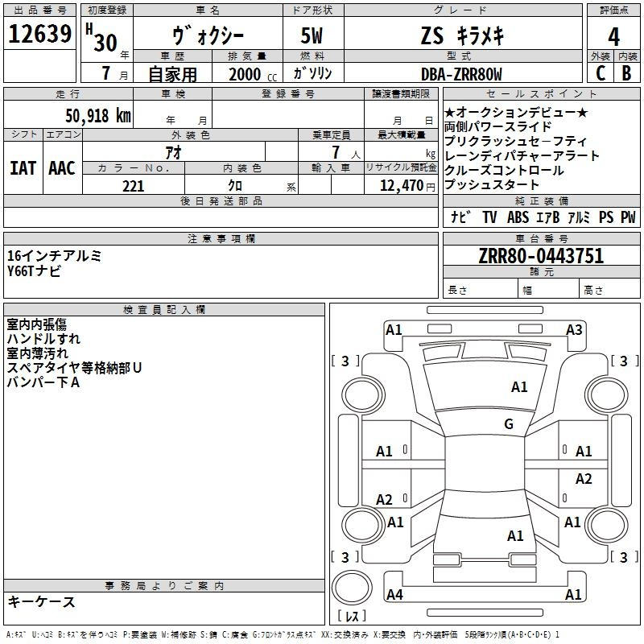Viewport: 644px width, 644px height.
Task: Click the color number 221
Action: (x=133, y=186)
